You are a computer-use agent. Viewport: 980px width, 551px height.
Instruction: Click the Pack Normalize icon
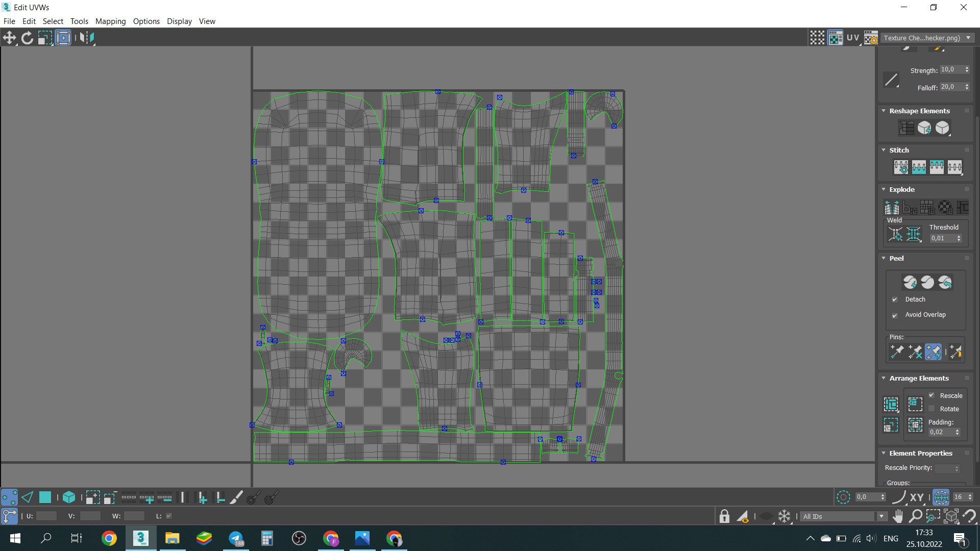tap(915, 424)
